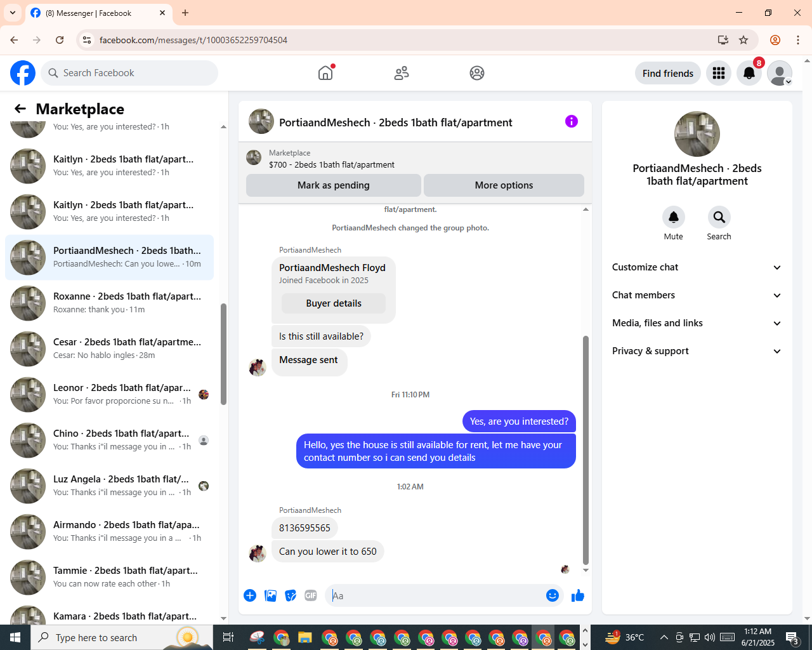Open the Windows Start menu

(15, 637)
